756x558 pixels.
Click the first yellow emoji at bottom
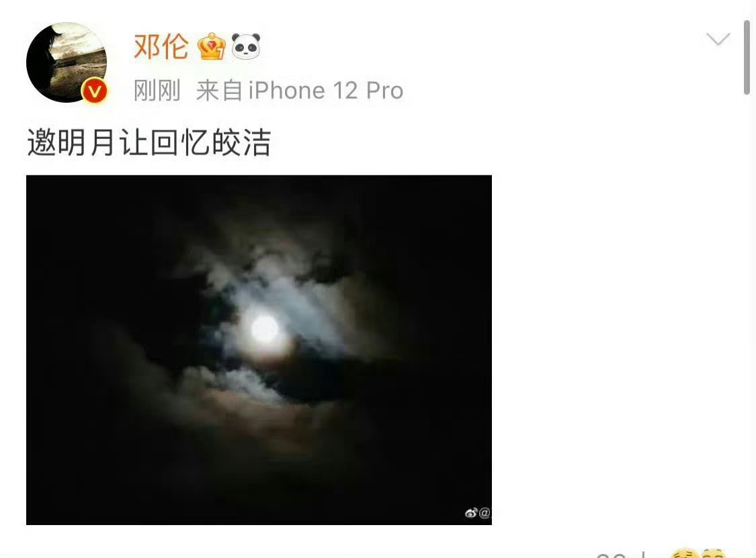(683, 553)
